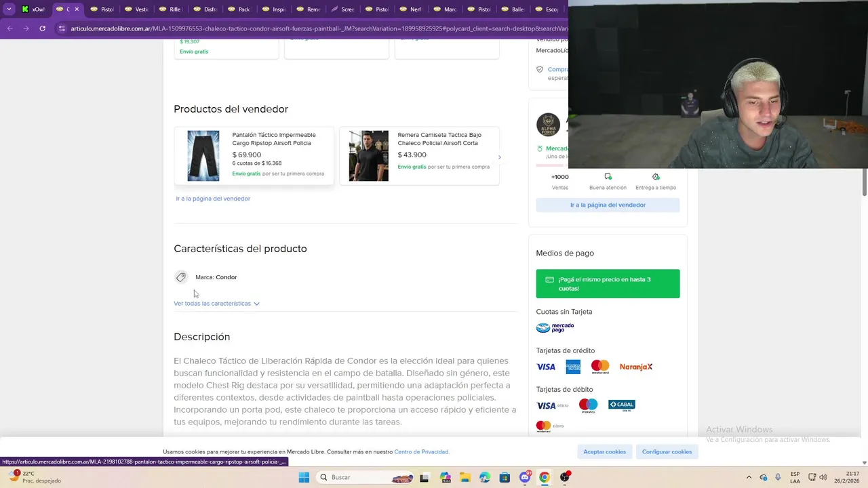The width and height of the screenshot is (868, 488).
Task: Open the Balle tab
Action: click(513, 9)
